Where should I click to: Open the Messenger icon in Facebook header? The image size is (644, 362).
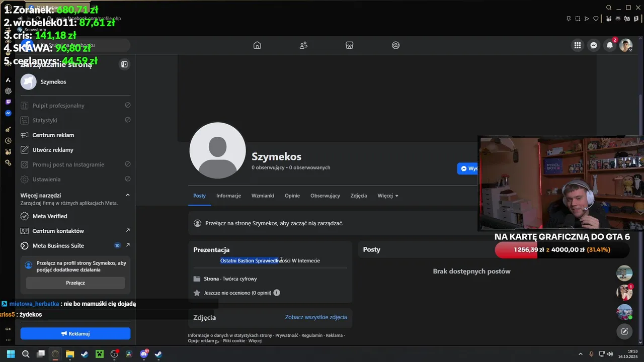[594, 45]
